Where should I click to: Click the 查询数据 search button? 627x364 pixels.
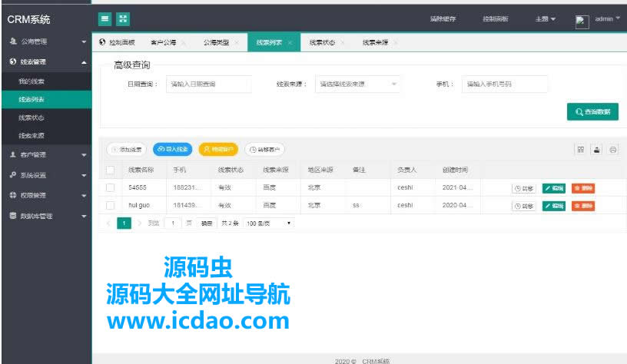(x=592, y=112)
